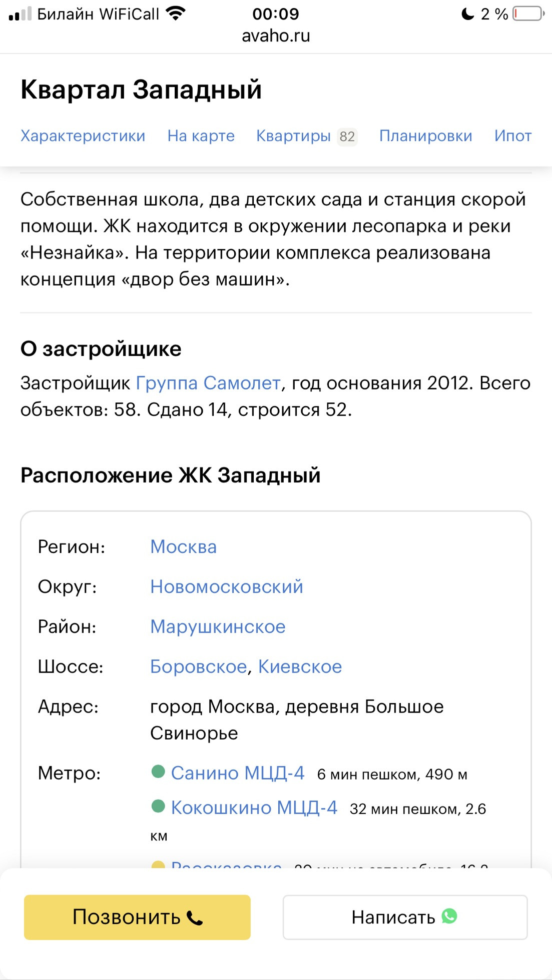Tap the Wi-Fi icon in status bar

pos(175,13)
